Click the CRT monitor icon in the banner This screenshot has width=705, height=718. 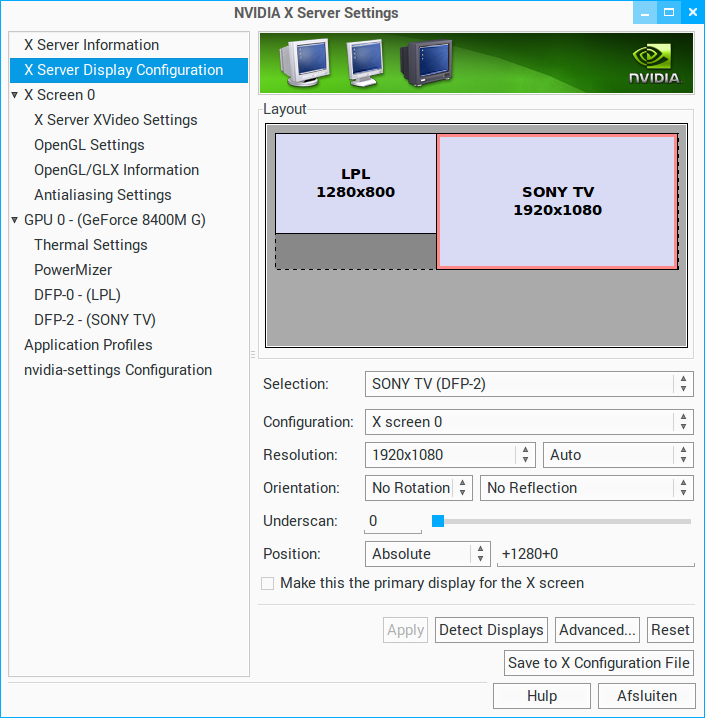304,63
